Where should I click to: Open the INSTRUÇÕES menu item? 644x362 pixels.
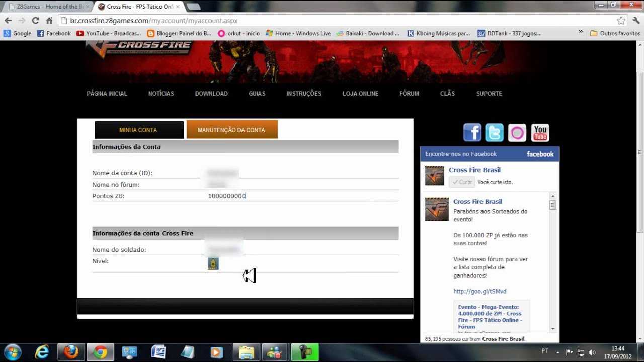pos(304,94)
